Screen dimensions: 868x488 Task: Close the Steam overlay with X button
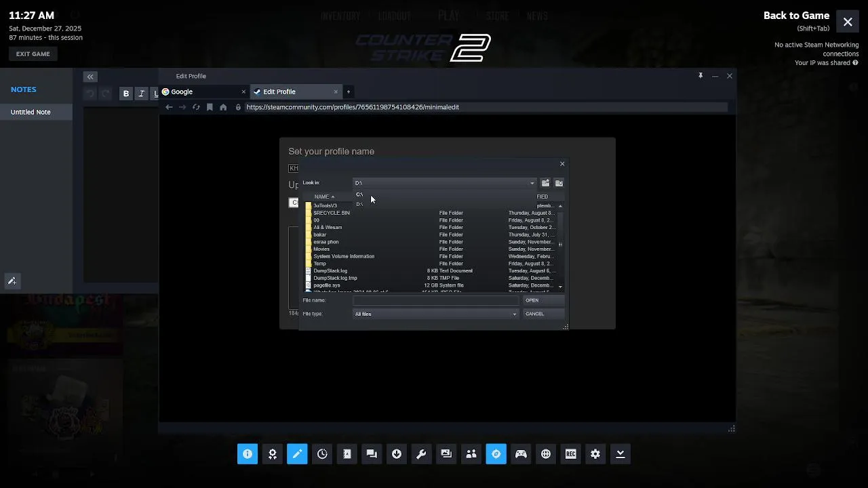click(x=848, y=22)
